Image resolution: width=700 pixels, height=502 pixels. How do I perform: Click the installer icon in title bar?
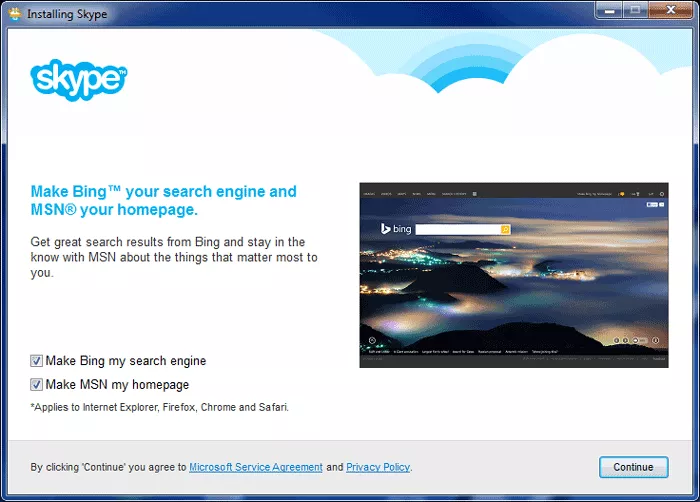15,13
